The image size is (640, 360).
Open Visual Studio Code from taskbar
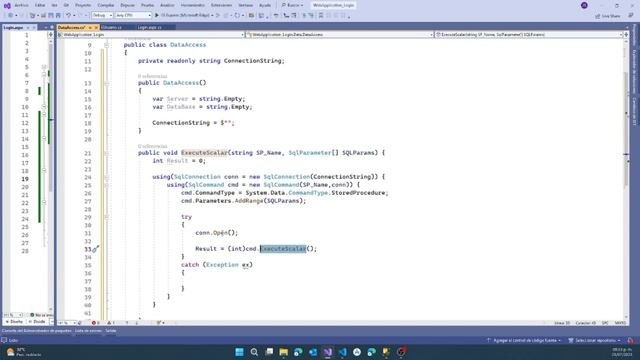pos(342,352)
